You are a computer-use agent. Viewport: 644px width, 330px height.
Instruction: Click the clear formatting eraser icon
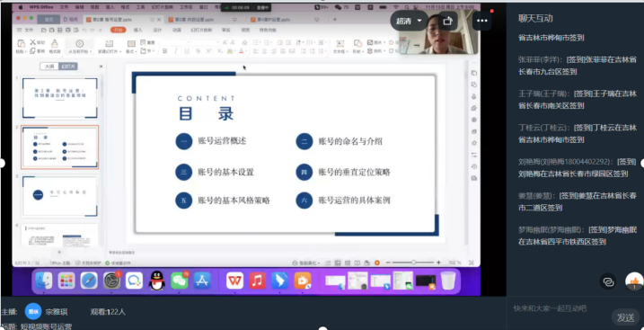(x=245, y=42)
